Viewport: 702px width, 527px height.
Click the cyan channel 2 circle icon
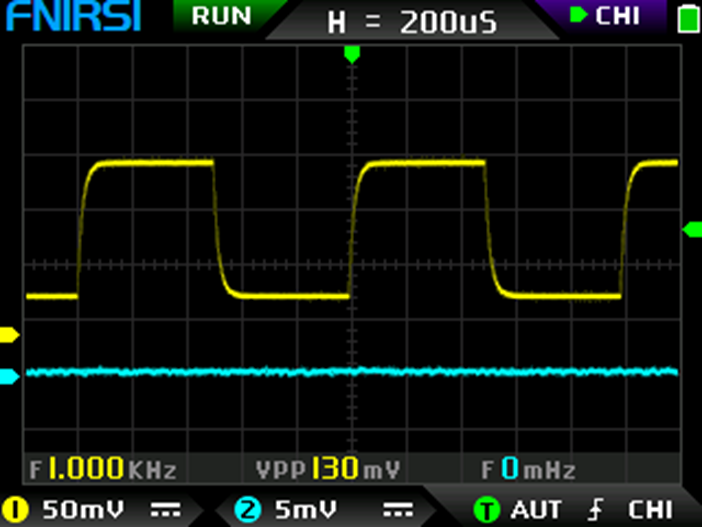coord(246,510)
